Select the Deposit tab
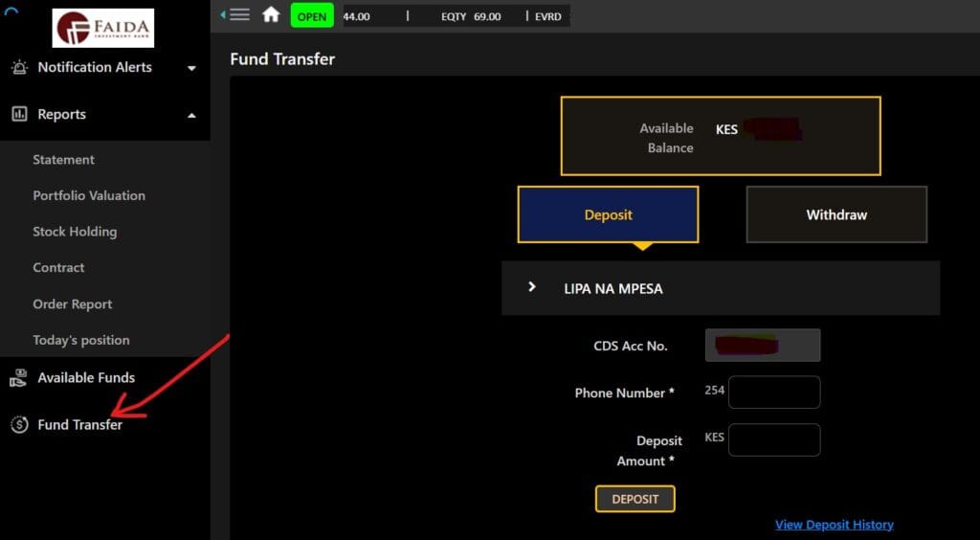 [x=608, y=214]
